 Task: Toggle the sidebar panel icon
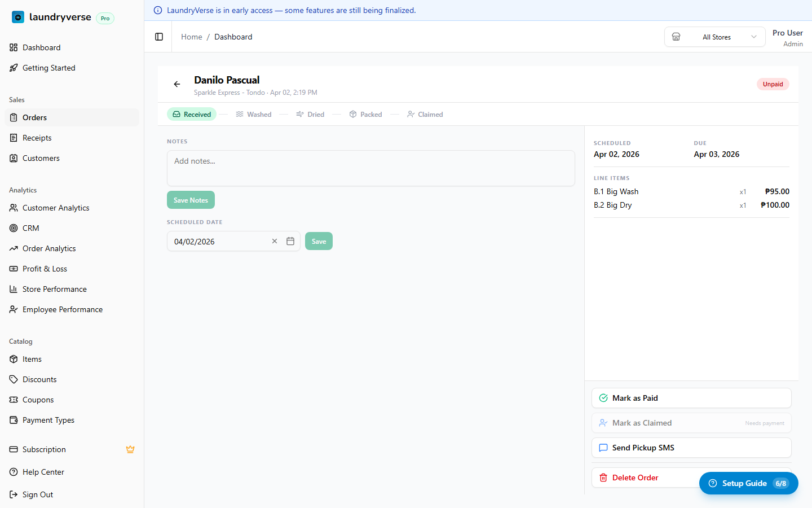[159, 37]
